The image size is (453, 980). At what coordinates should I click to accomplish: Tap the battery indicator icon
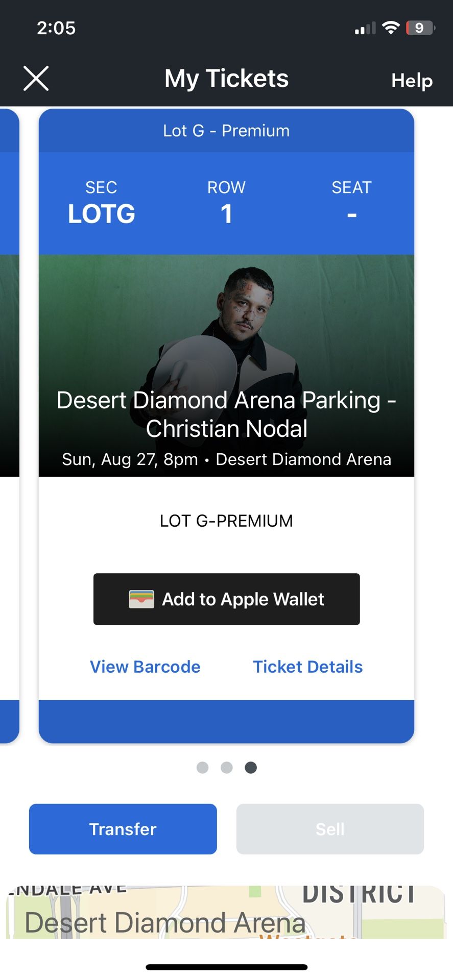point(420,28)
